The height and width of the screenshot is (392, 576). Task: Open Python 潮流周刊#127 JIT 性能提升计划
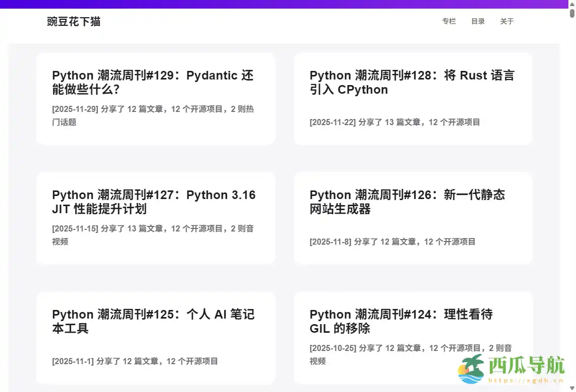pyautogui.click(x=154, y=202)
